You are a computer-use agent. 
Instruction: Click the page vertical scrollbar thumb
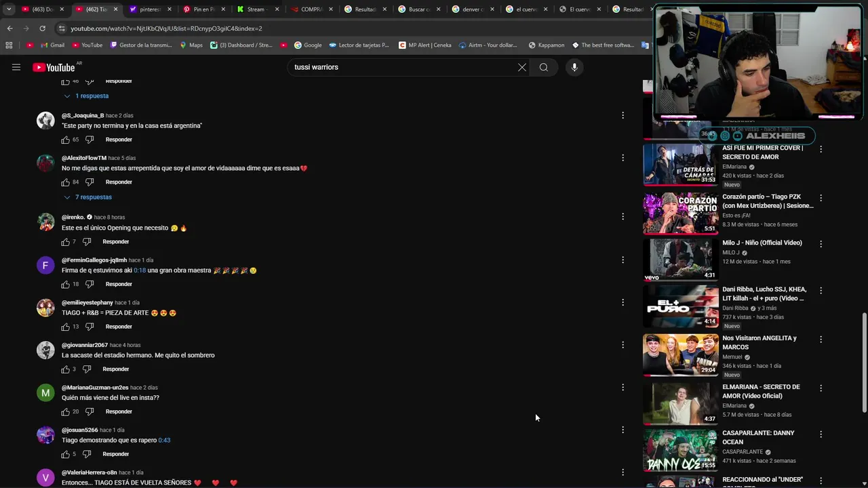864,362
